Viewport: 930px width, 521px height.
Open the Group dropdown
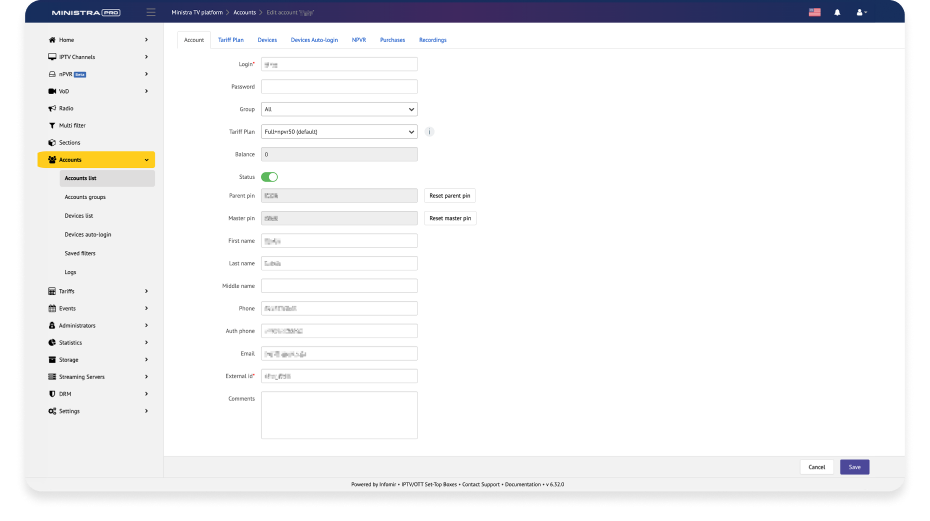(339, 109)
